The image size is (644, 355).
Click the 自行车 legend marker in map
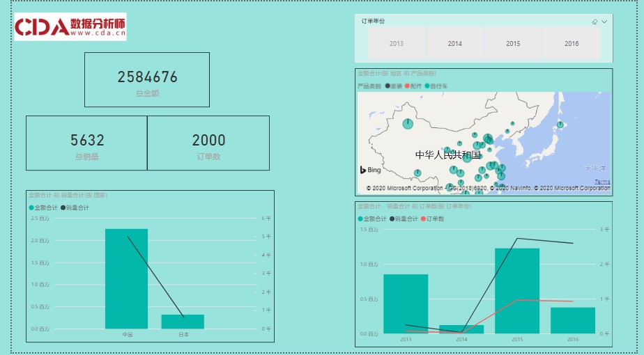427,86
